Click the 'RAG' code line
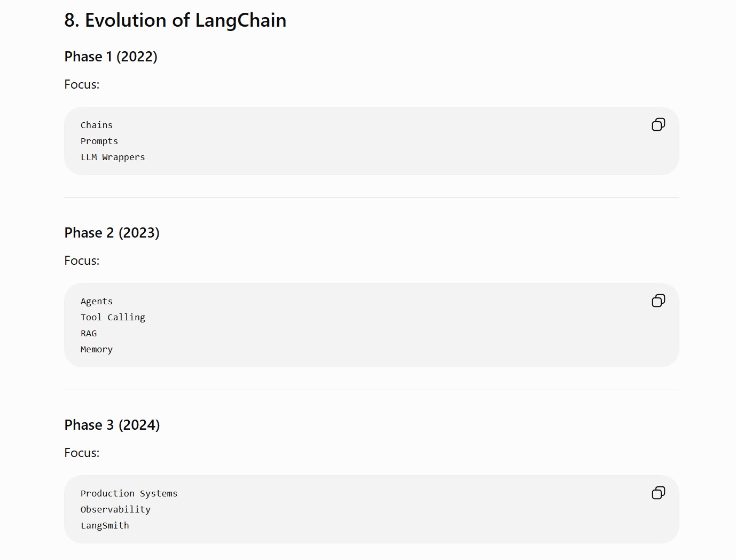 click(89, 333)
